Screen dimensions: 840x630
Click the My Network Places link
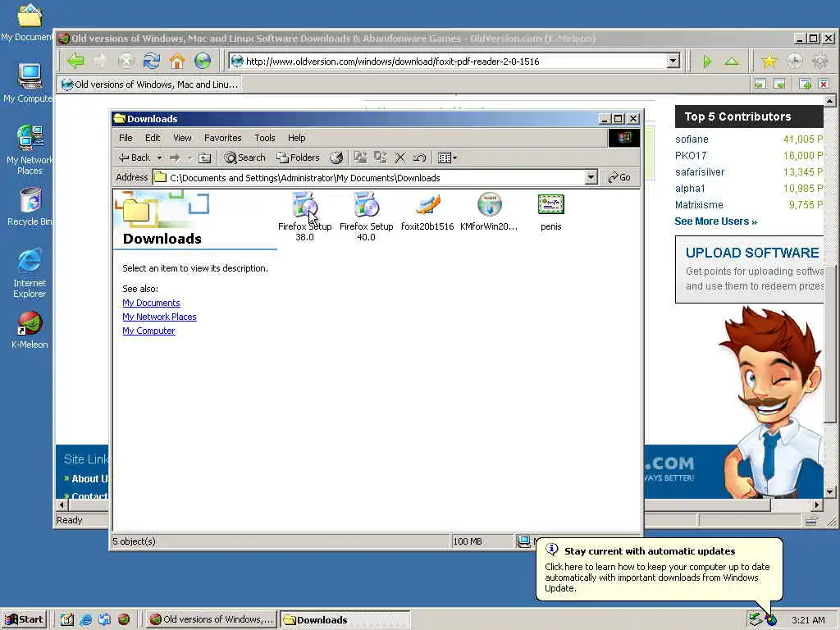(x=159, y=317)
